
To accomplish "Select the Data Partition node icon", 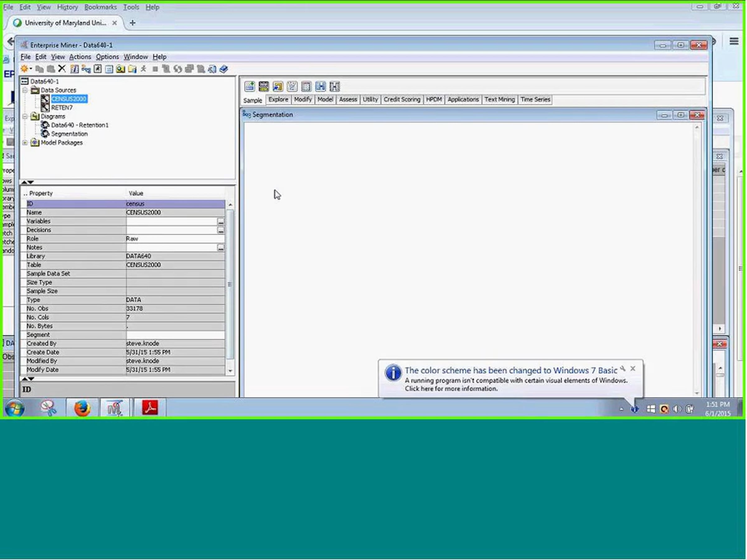I will pyautogui.click(x=264, y=86).
